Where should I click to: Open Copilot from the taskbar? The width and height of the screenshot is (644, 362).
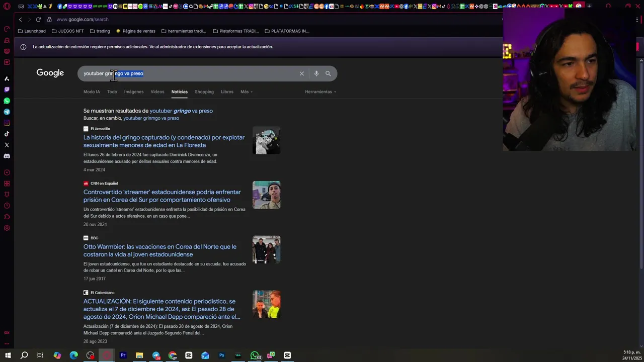point(57,355)
